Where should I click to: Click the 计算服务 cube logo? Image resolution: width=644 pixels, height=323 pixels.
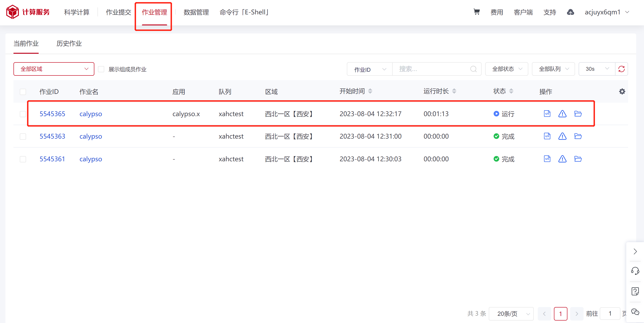[x=12, y=12]
